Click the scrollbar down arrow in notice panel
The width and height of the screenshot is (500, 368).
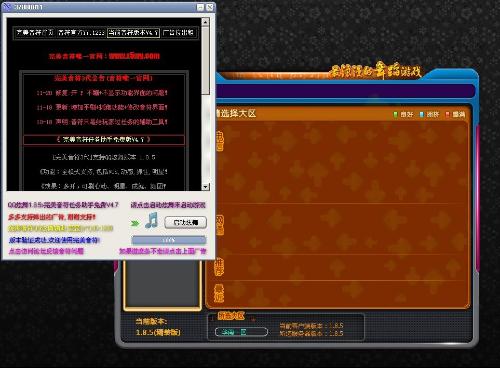(x=206, y=187)
